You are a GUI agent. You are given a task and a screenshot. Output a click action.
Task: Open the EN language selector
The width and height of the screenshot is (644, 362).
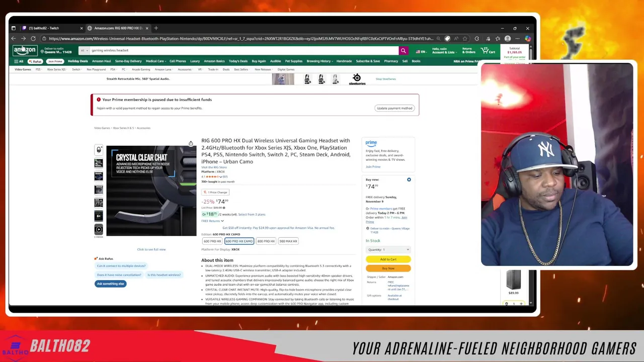421,51
